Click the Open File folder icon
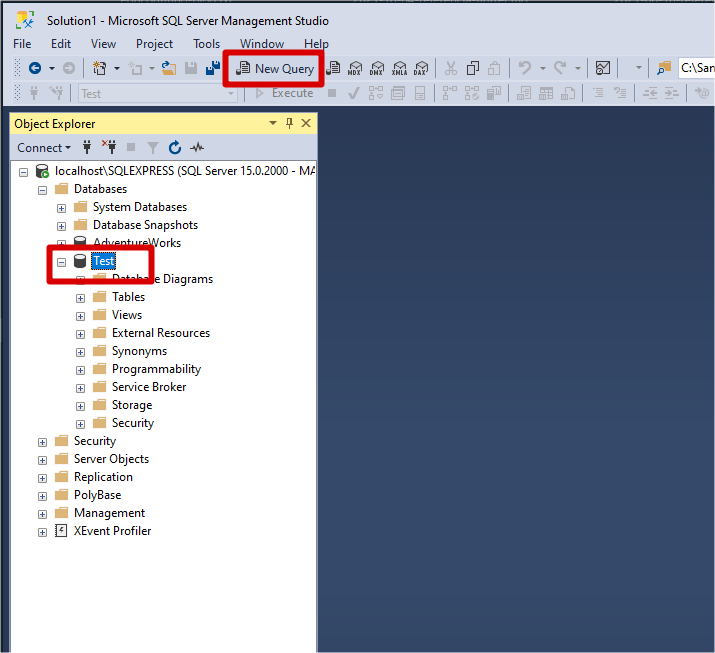The image size is (715, 653). coord(169,68)
